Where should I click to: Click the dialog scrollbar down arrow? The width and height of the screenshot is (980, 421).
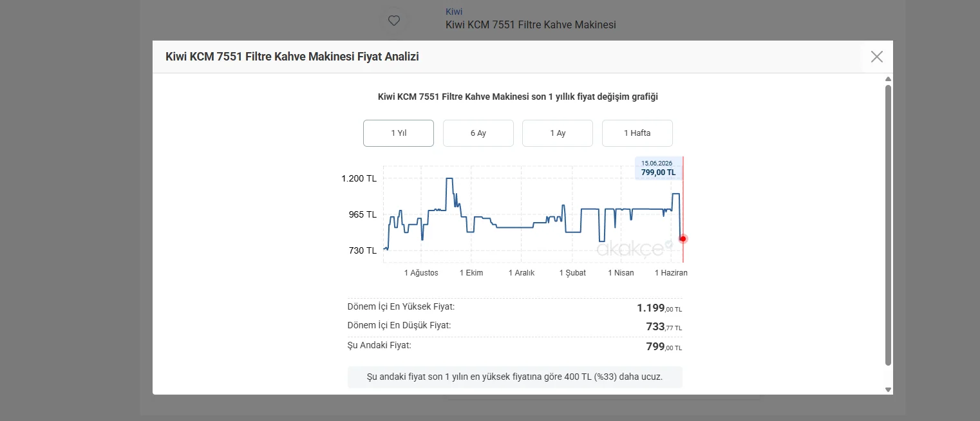coord(888,389)
